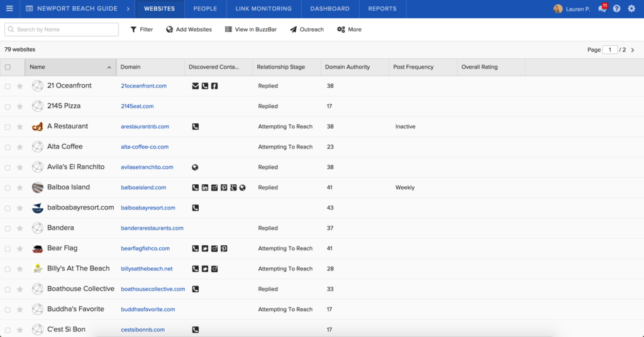Click the phone icon for A Restaurant
The image size is (644, 337).
(196, 126)
